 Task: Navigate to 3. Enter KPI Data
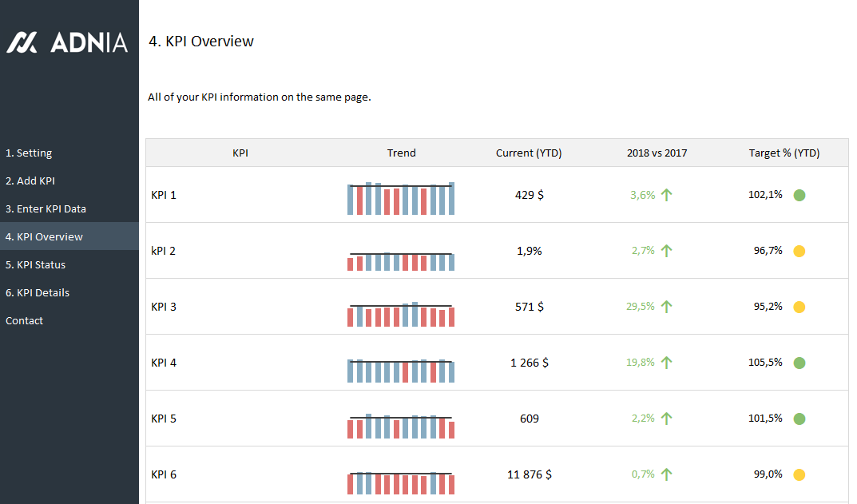46,209
